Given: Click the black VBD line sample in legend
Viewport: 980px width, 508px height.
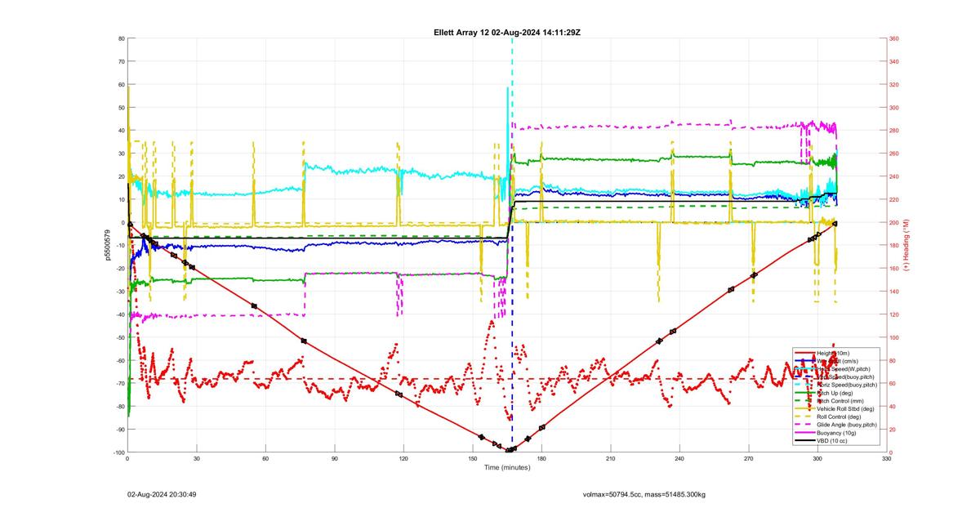Looking at the screenshot, I should pos(804,441).
